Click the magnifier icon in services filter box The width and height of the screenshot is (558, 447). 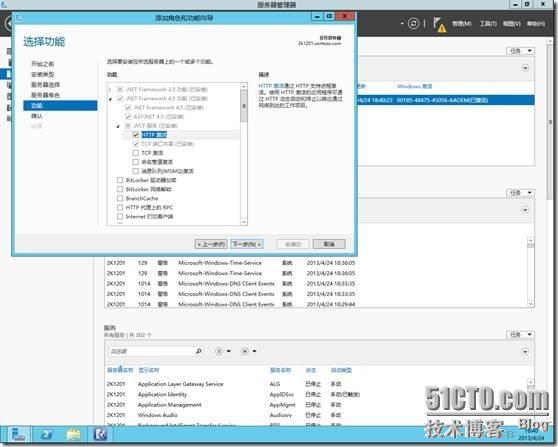199,351
